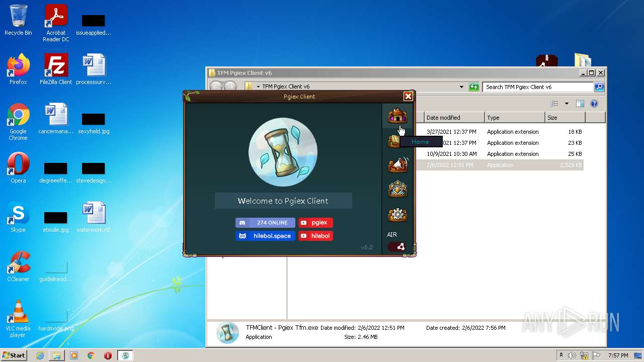Refresh the Explorer folder view

pyautogui.click(x=473, y=87)
